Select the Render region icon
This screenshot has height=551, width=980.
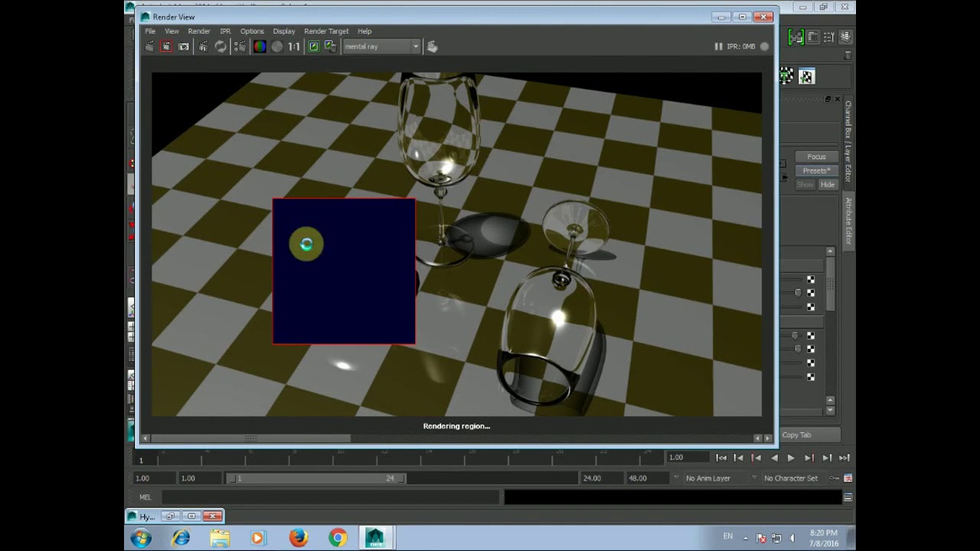(x=166, y=47)
